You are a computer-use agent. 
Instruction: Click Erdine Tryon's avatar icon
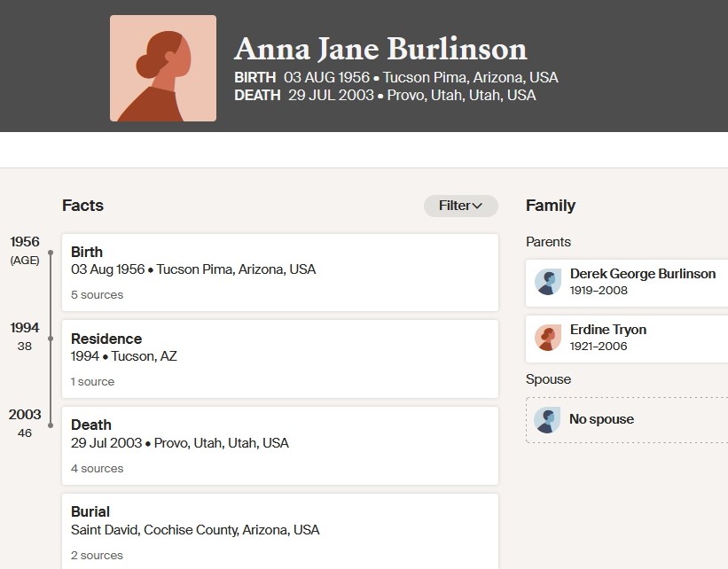point(548,338)
